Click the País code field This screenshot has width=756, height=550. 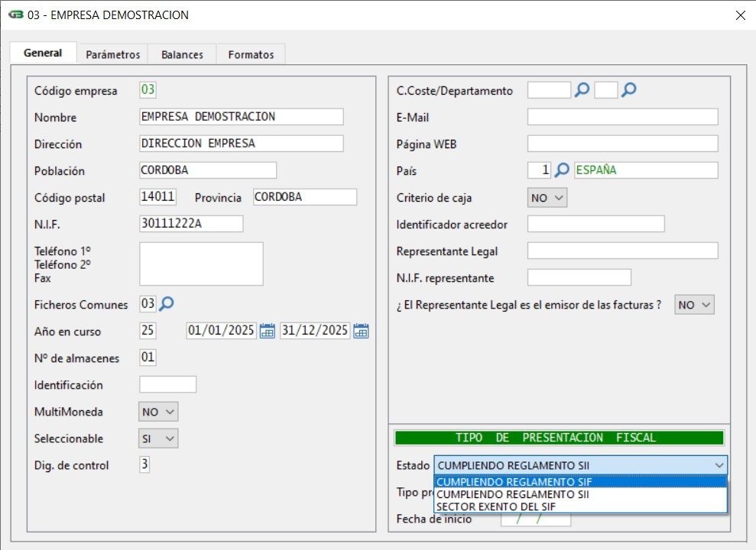click(x=539, y=170)
